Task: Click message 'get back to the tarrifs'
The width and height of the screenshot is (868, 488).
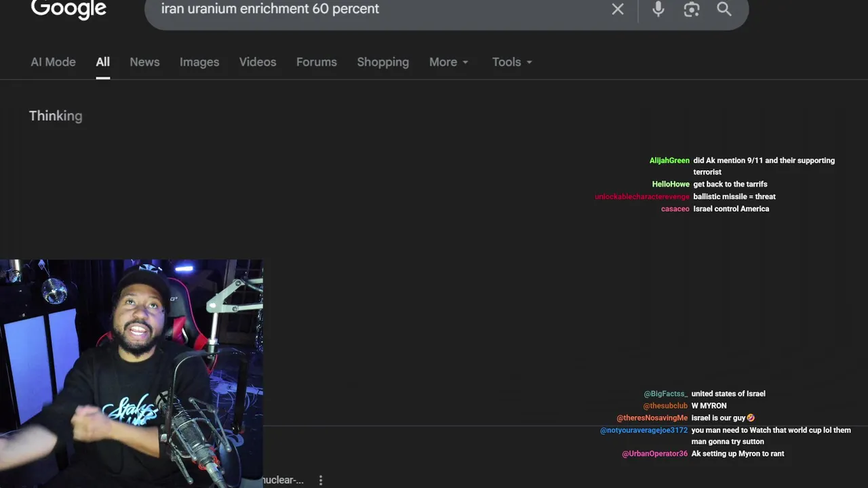Action: pyautogui.click(x=730, y=184)
